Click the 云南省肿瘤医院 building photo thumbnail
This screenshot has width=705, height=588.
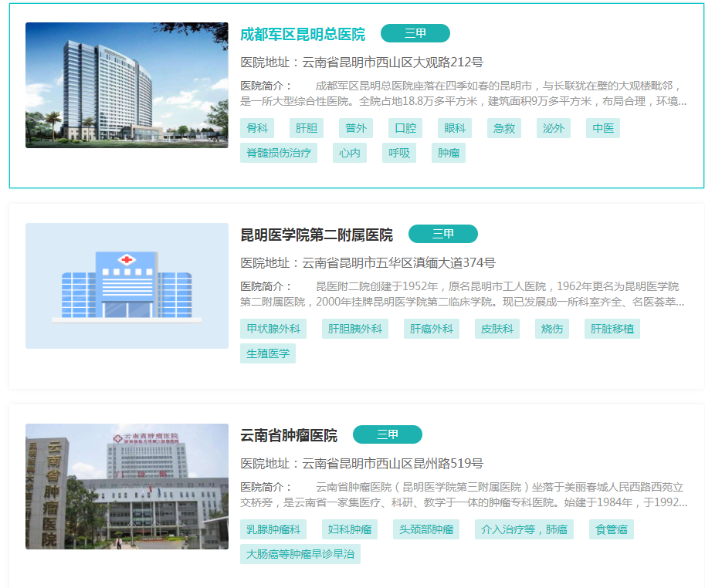[x=127, y=486]
